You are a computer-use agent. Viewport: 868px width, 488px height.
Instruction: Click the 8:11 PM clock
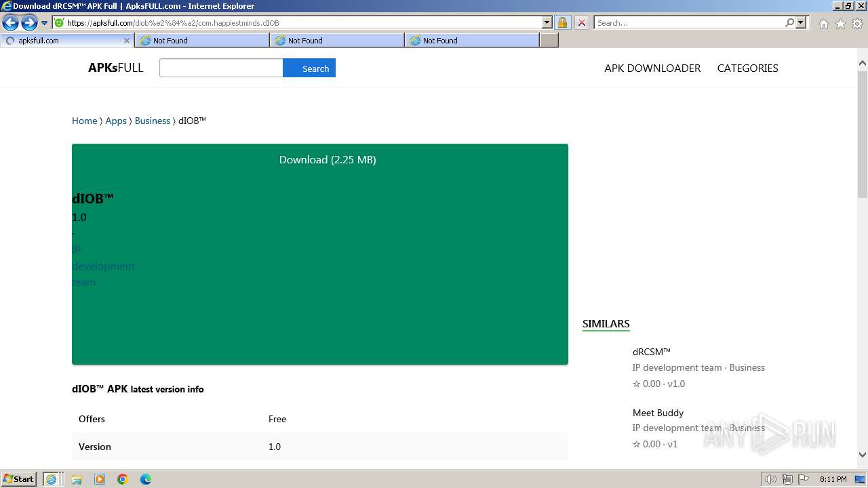(833, 479)
